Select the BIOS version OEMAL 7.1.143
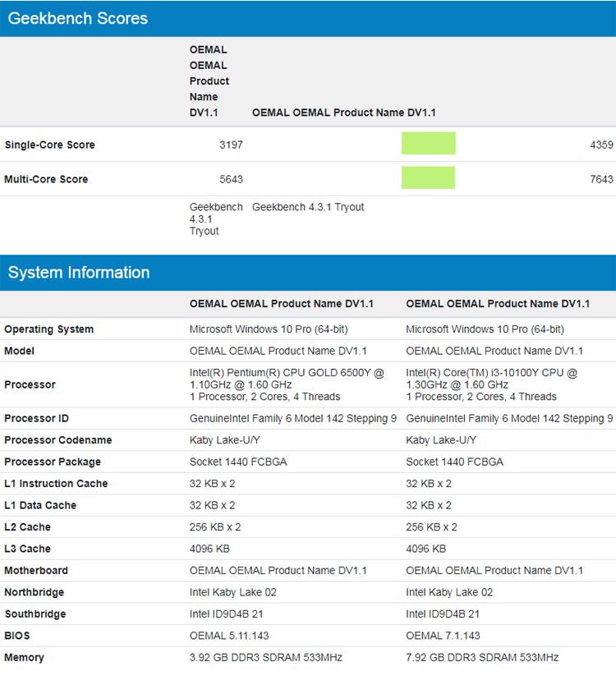 (x=443, y=636)
